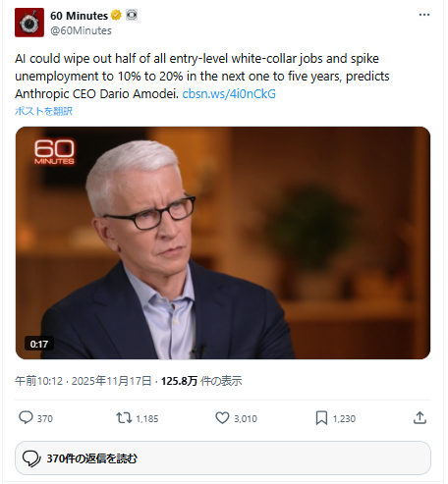The width and height of the screenshot is (448, 484).
Task: Bookmark the post with the bookmark icon
Action: point(321,418)
